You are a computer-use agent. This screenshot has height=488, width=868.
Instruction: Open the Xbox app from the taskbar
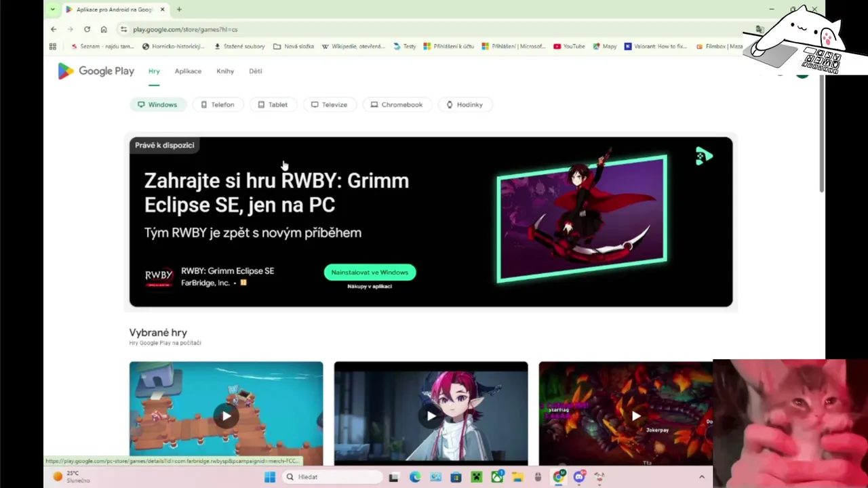(x=497, y=477)
